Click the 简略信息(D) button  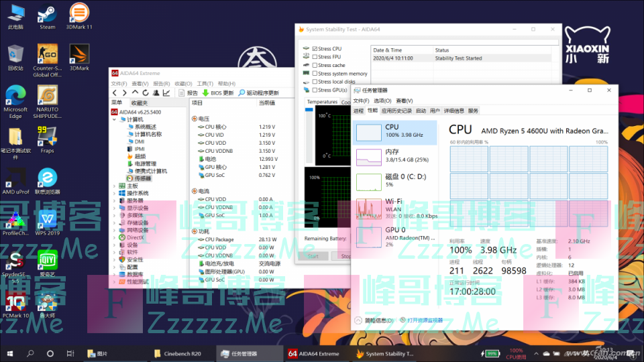coord(374,320)
